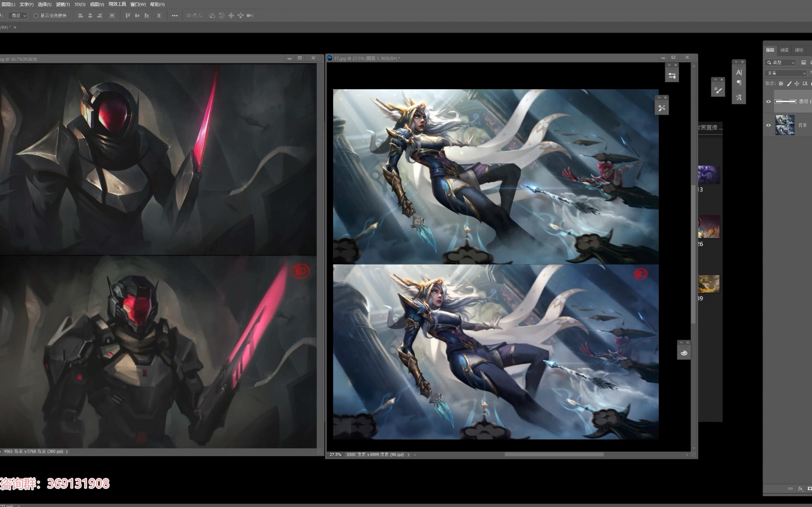Select the 3D orbit camera icon
Screen dimensions: 812x507
212,16
